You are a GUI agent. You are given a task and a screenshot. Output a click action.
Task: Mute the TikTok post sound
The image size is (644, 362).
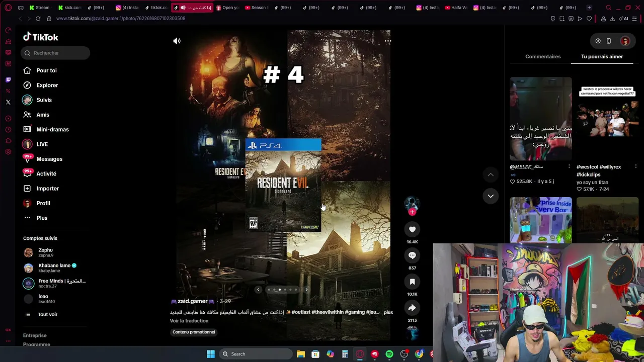[x=177, y=41]
